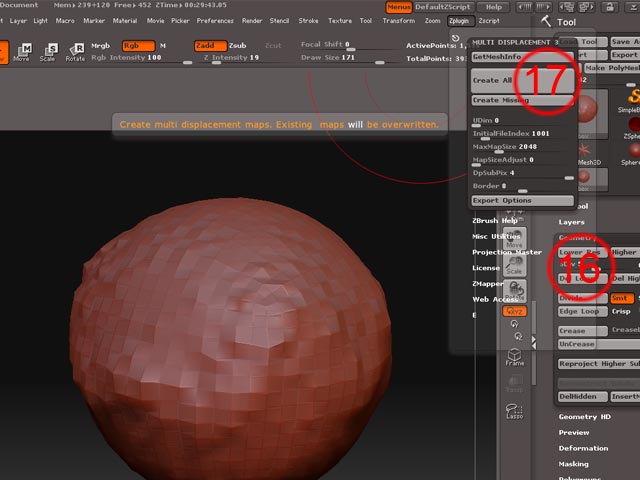Expand the License plugin section
Viewport: 640px width, 480px height.
(486, 268)
